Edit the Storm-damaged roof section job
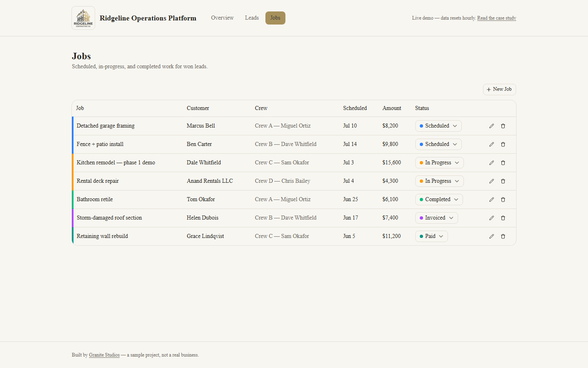This screenshot has height=368, width=588. [492, 218]
